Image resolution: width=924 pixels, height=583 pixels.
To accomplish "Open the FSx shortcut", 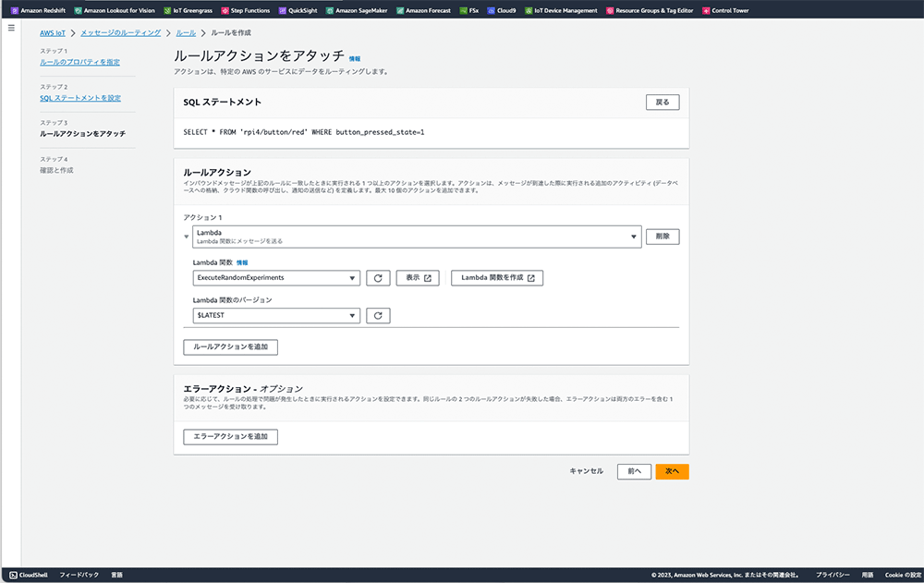I will coord(469,10).
